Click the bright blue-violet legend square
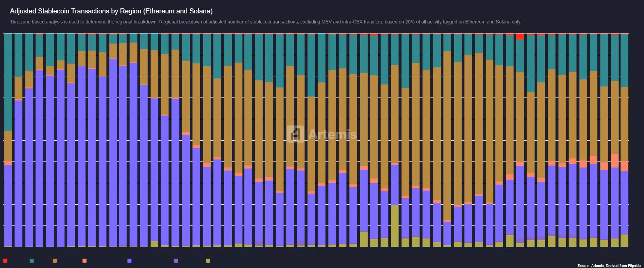This screenshot has width=644, height=268. click(x=129, y=261)
